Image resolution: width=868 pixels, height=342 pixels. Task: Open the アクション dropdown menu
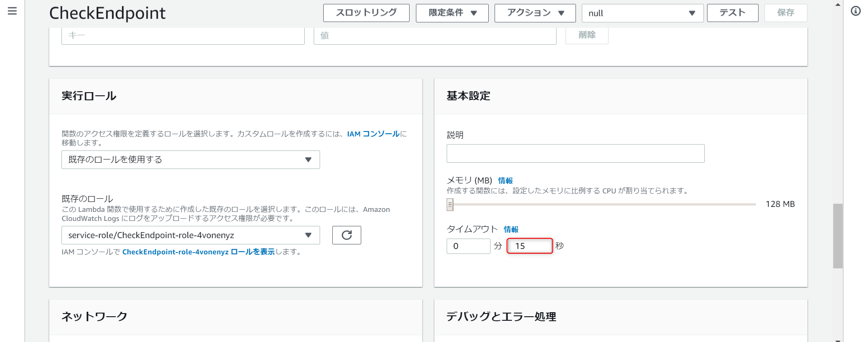[535, 13]
